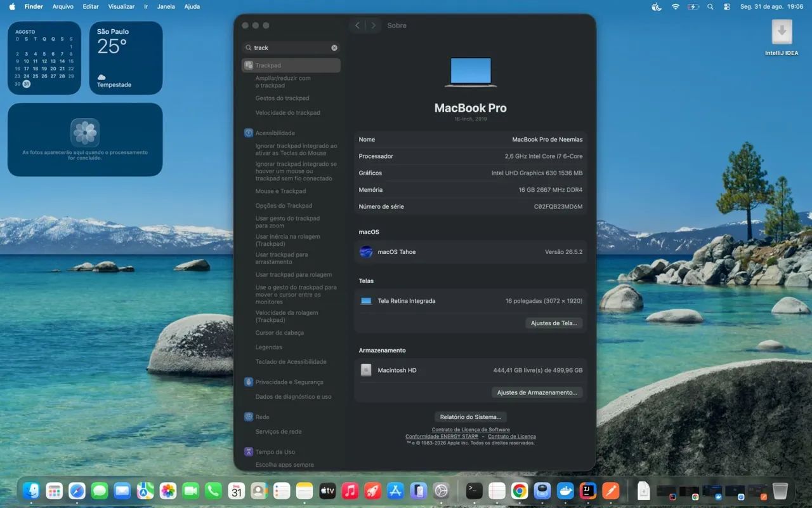Launch IntelliJ IDEA from the Dock
The height and width of the screenshot is (508, 812).
588,491
